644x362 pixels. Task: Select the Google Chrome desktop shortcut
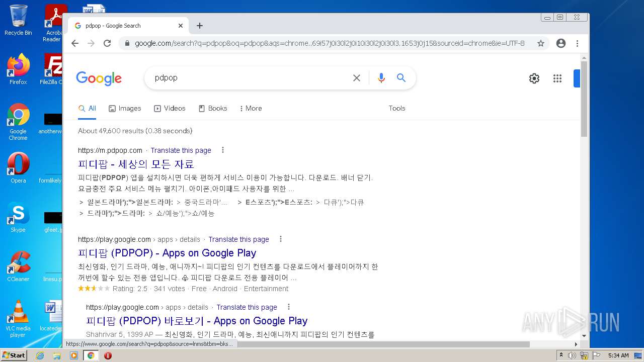pos(18,122)
